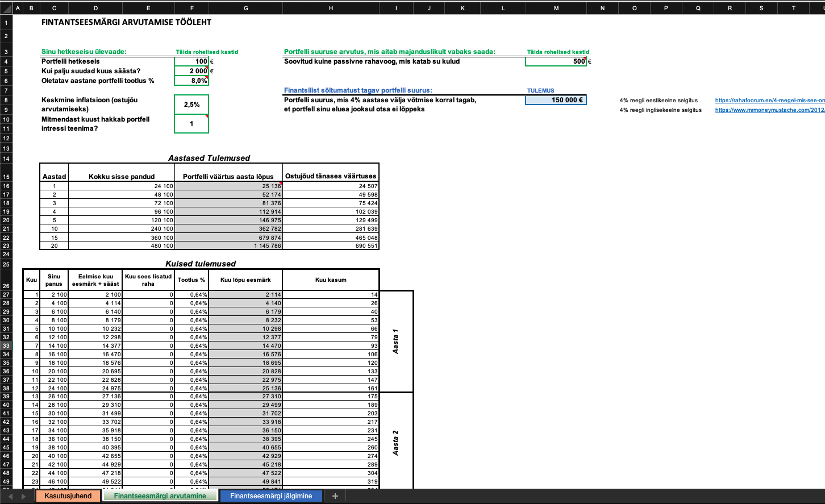Click the monthly savings cell showing 2 000
The image size is (825, 504).
tap(191, 71)
